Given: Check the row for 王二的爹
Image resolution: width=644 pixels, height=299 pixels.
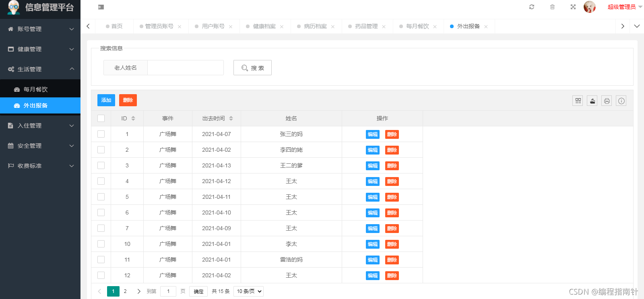Looking at the screenshot, I should pyautogui.click(x=101, y=165).
